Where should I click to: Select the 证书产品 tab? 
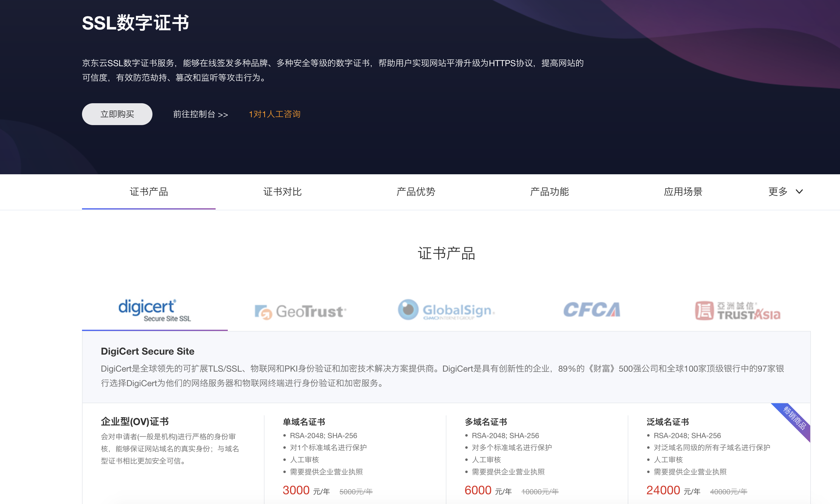click(x=149, y=192)
